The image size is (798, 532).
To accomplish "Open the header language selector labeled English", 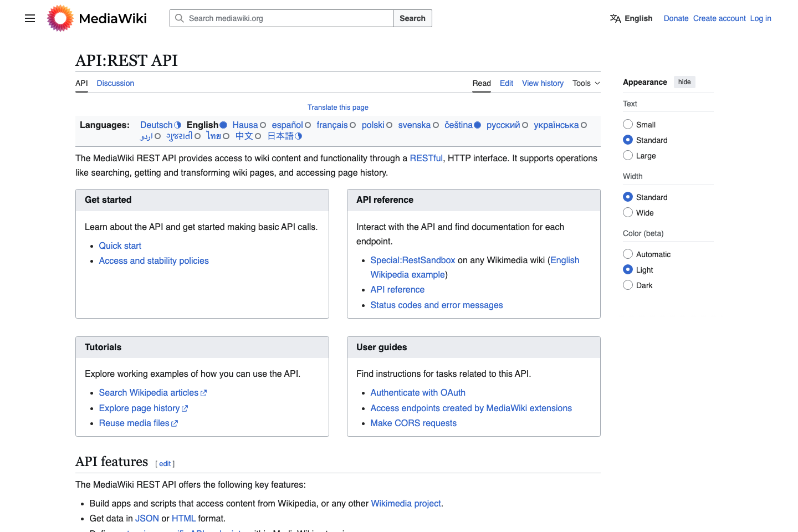I will coord(631,18).
